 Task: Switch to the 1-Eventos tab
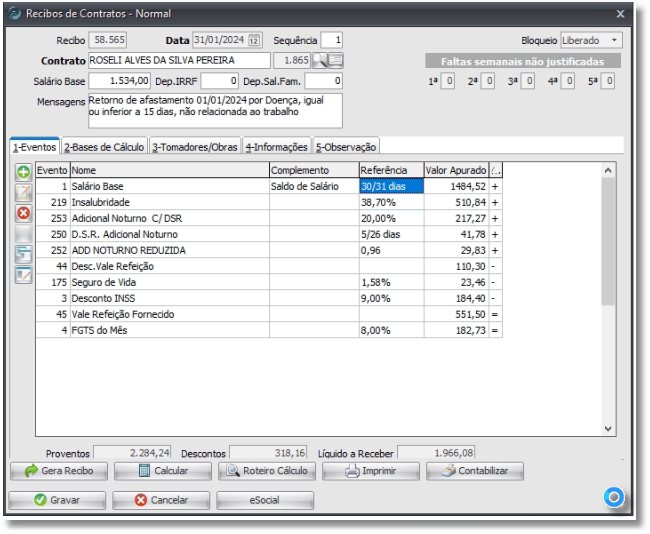coord(34,147)
